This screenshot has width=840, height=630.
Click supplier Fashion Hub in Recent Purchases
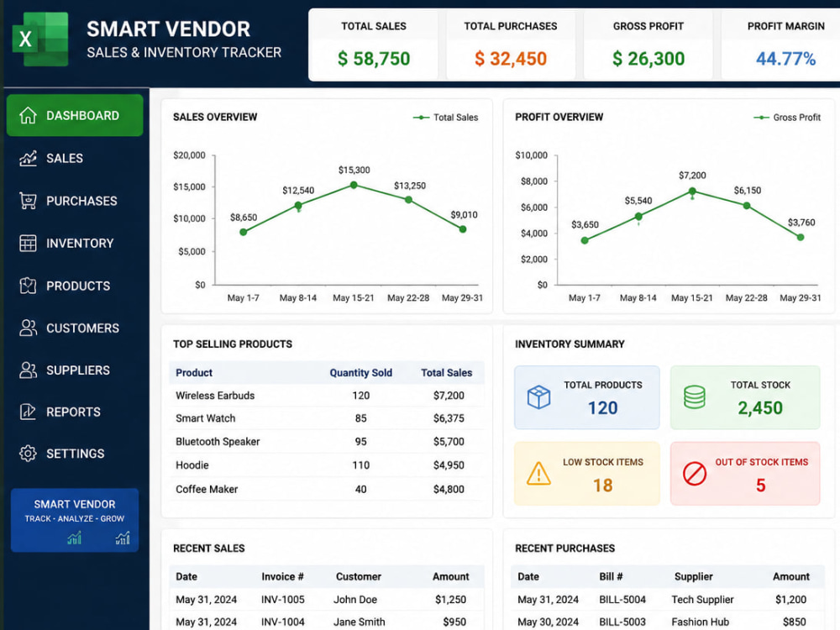(701, 622)
